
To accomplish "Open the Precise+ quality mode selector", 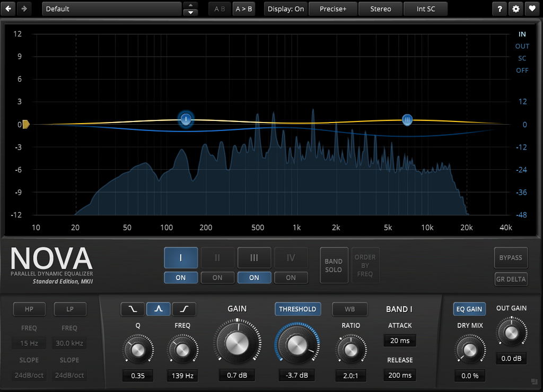I will pos(333,9).
